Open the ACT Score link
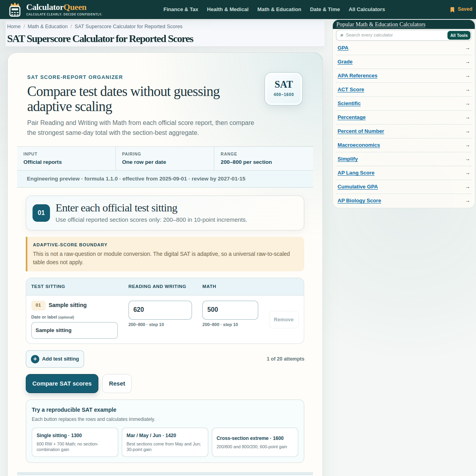Screen dimensions: 476x476 point(351,90)
